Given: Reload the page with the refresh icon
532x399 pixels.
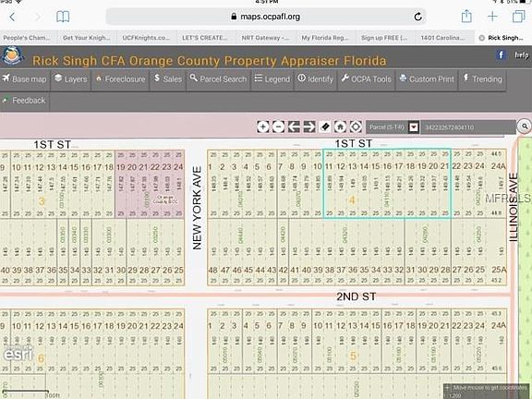Looking at the screenshot, I should click(x=418, y=17).
